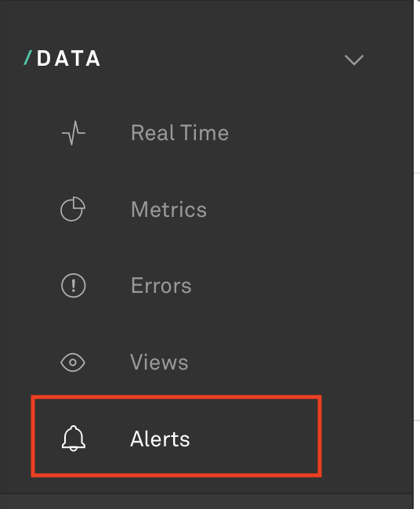Open the Metrics menu item

168,209
